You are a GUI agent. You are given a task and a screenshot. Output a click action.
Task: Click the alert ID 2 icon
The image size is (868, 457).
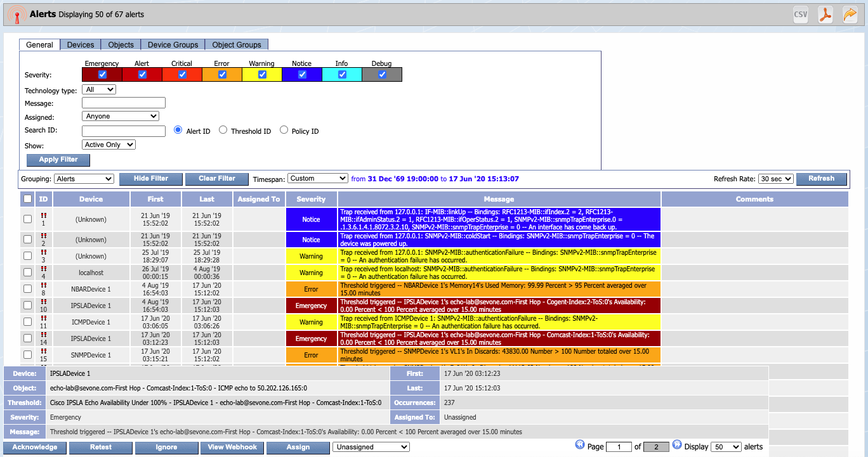click(x=44, y=236)
